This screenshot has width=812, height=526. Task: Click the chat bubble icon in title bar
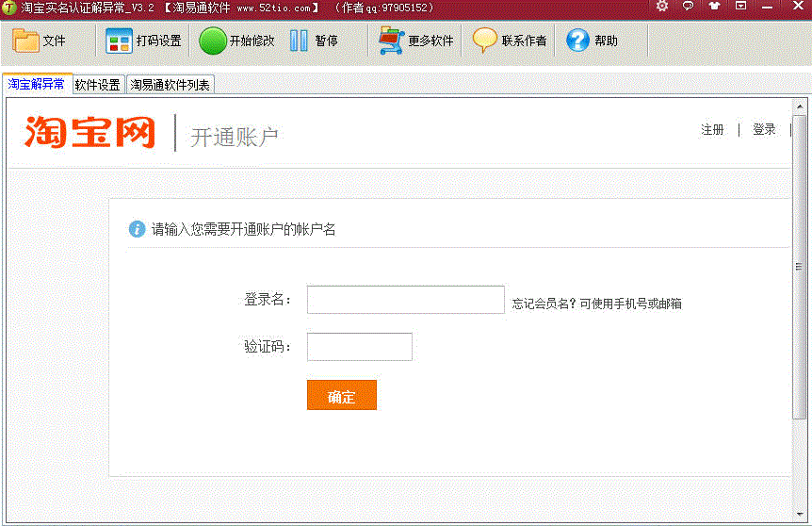689,7
